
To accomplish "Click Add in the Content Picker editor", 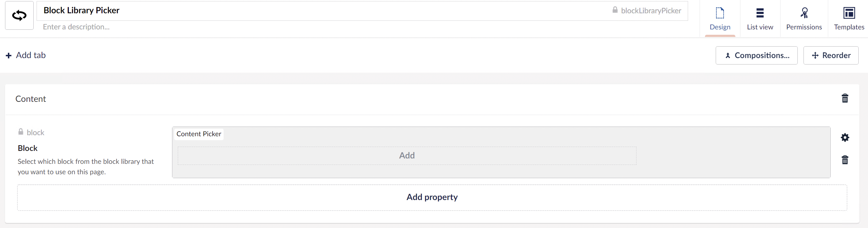I will 407,156.
